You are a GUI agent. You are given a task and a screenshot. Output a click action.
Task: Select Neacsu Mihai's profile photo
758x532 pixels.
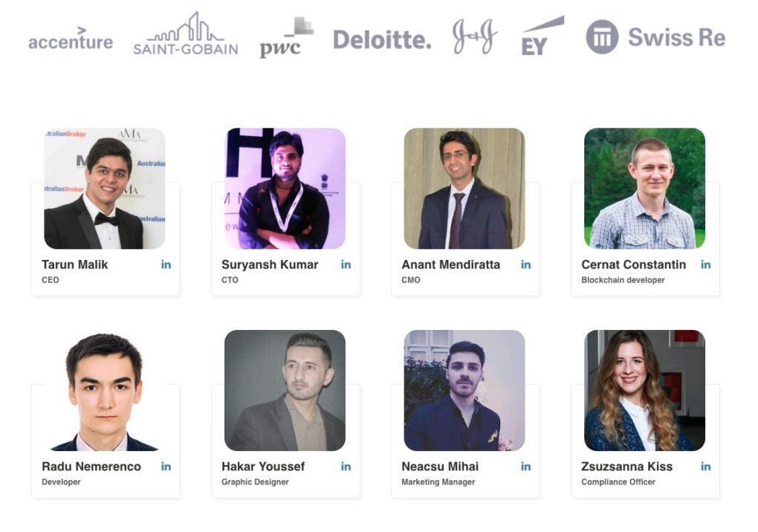[464, 390]
